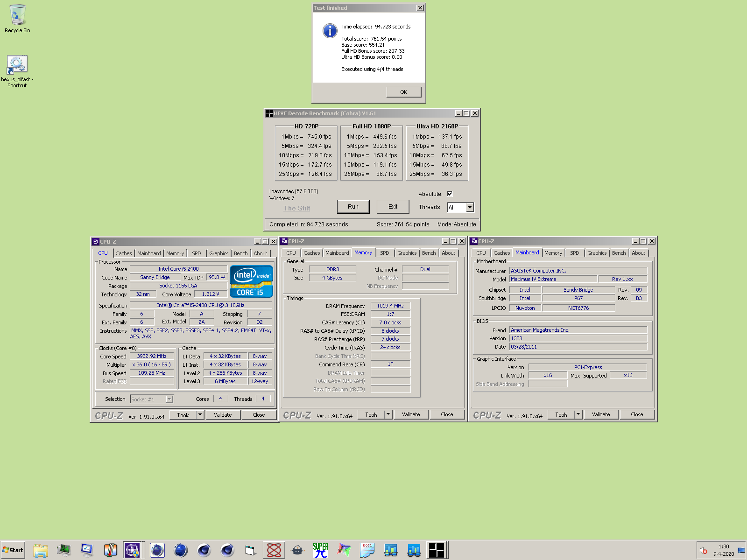Screen dimensions: 747x560
Task: Open Tools dropdown arrow in right CPU-Z window
Action: point(578,414)
